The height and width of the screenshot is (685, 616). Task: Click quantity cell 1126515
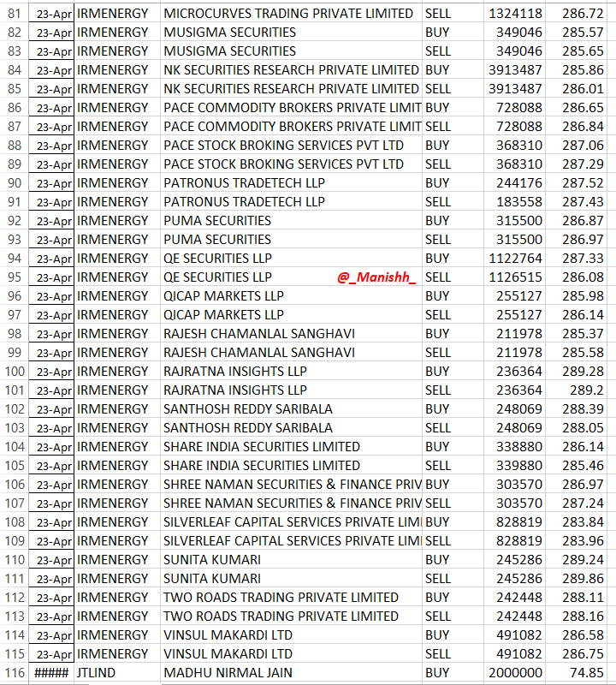coord(514,277)
